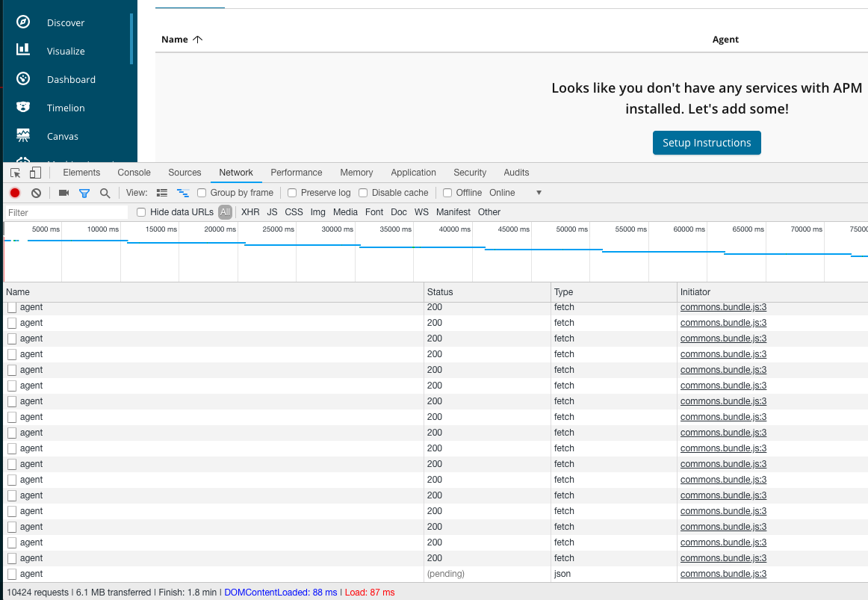Click the capture screenshots camera icon
The image size is (868, 600).
click(x=63, y=193)
